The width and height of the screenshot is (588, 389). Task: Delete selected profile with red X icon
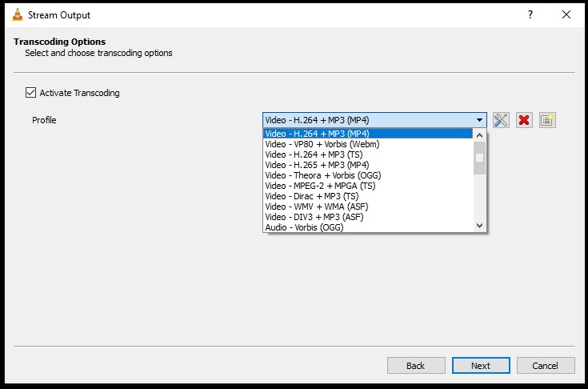524,120
